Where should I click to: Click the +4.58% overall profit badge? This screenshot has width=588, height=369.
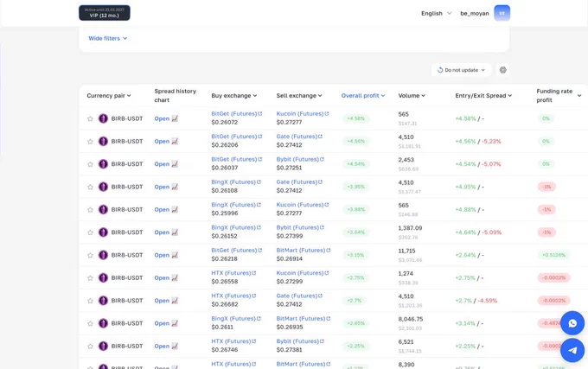point(356,118)
